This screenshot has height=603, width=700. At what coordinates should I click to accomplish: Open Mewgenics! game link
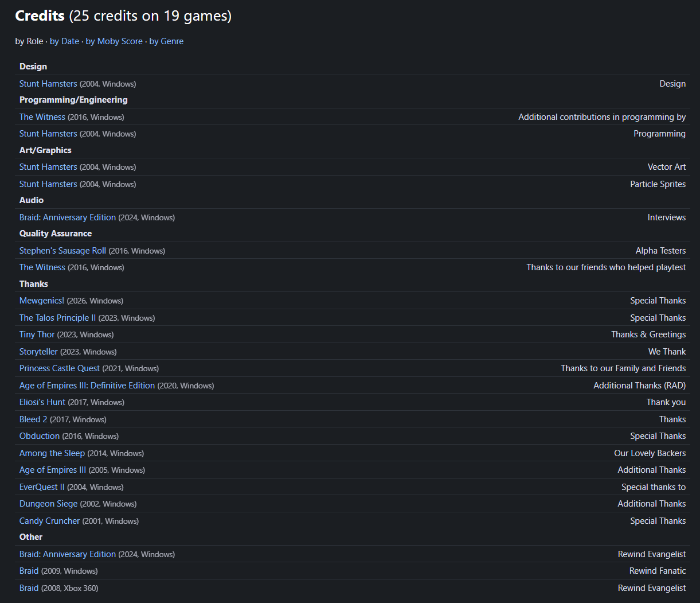click(42, 301)
